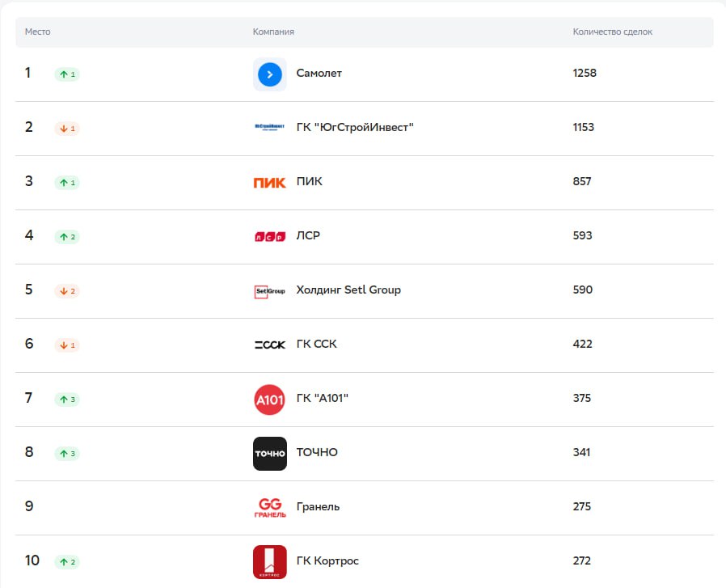Click the Гранель GG logo
Viewport: 726px width, 588px height.
(x=269, y=507)
